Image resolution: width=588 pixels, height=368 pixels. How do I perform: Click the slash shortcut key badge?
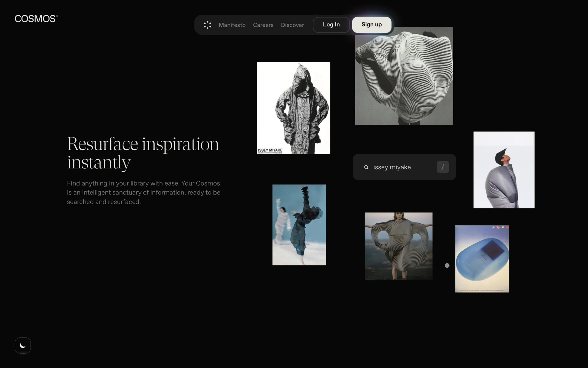coord(443,167)
